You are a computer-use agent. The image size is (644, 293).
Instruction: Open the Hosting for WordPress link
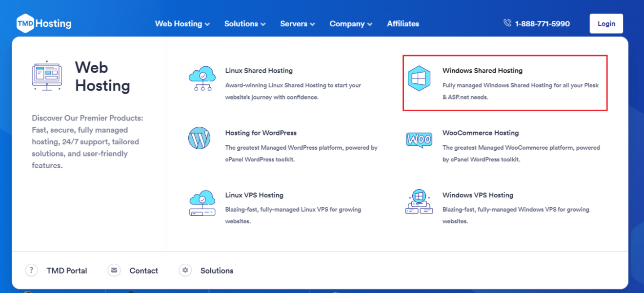(x=261, y=133)
